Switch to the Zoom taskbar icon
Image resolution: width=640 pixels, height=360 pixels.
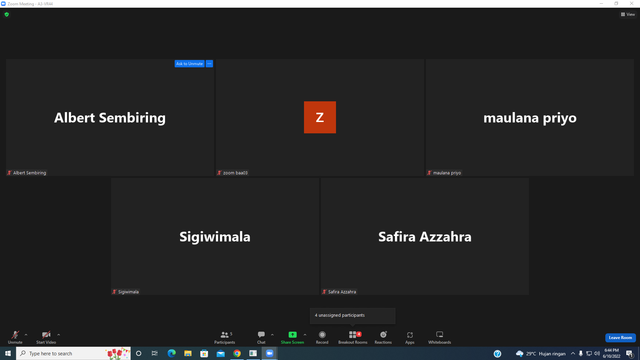pyautogui.click(x=269, y=353)
